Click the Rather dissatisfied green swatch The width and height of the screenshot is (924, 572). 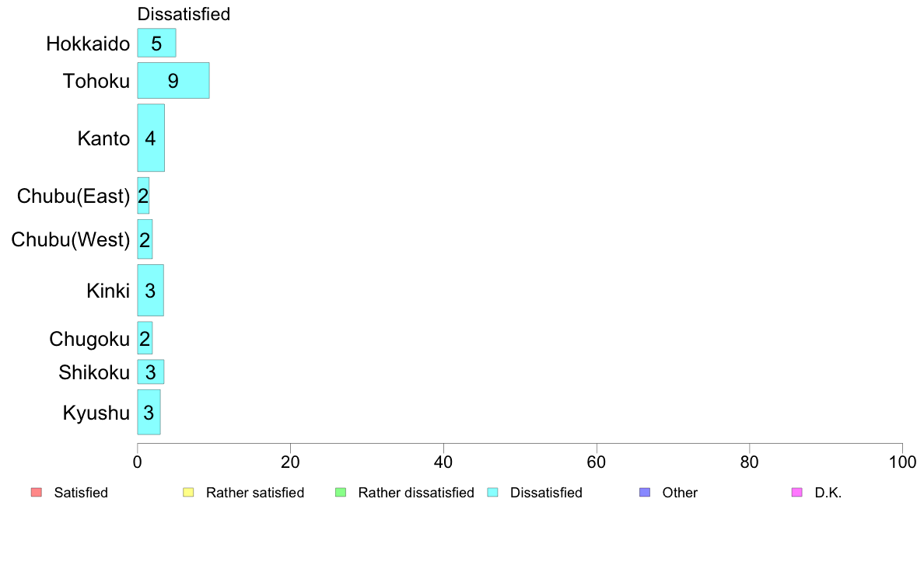coord(341,493)
